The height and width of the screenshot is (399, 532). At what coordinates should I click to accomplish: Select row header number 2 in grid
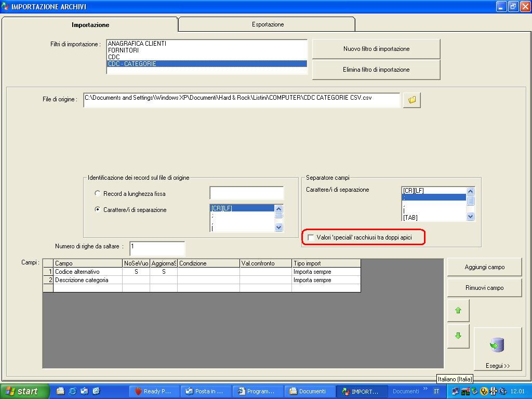(48, 280)
